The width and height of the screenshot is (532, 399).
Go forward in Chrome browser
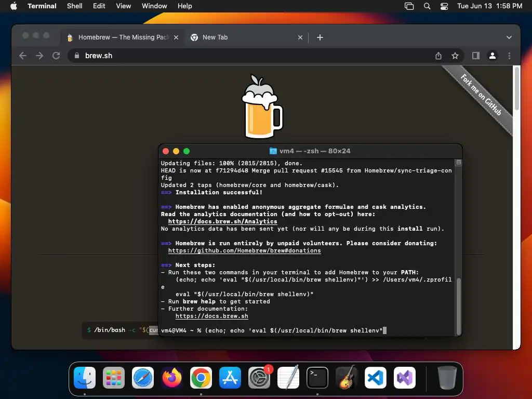39,56
